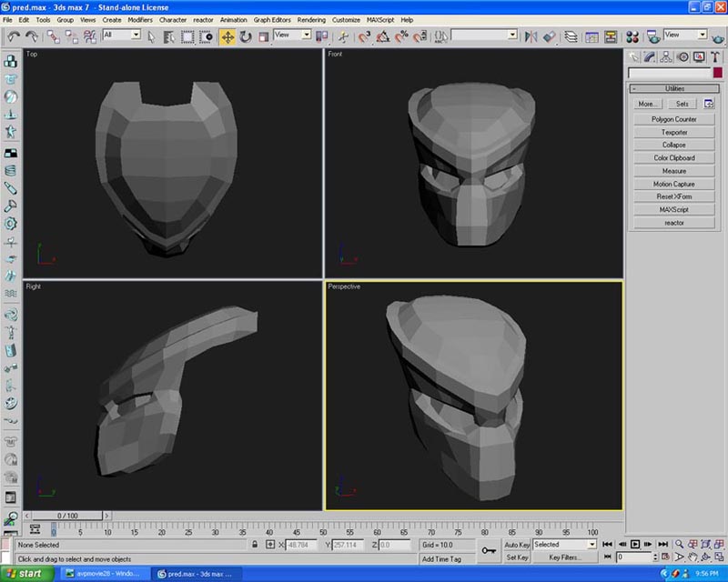
Task: Open the Layer Manager icon
Action: (571, 36)
